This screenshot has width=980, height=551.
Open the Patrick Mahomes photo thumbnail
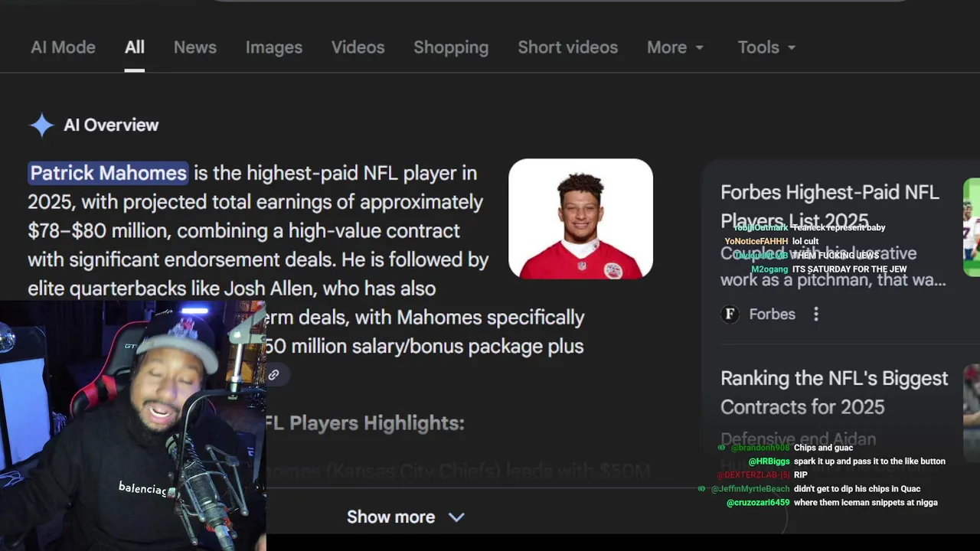tap(580, 218)
